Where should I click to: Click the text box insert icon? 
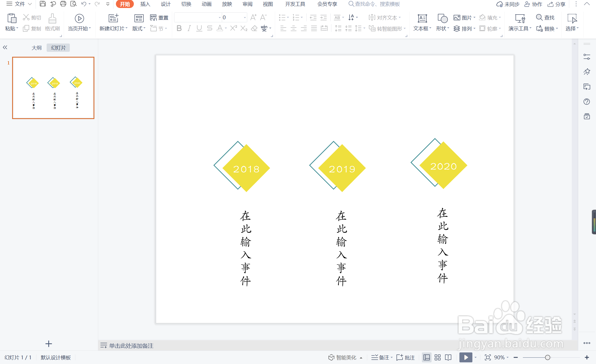pos(422,18)
